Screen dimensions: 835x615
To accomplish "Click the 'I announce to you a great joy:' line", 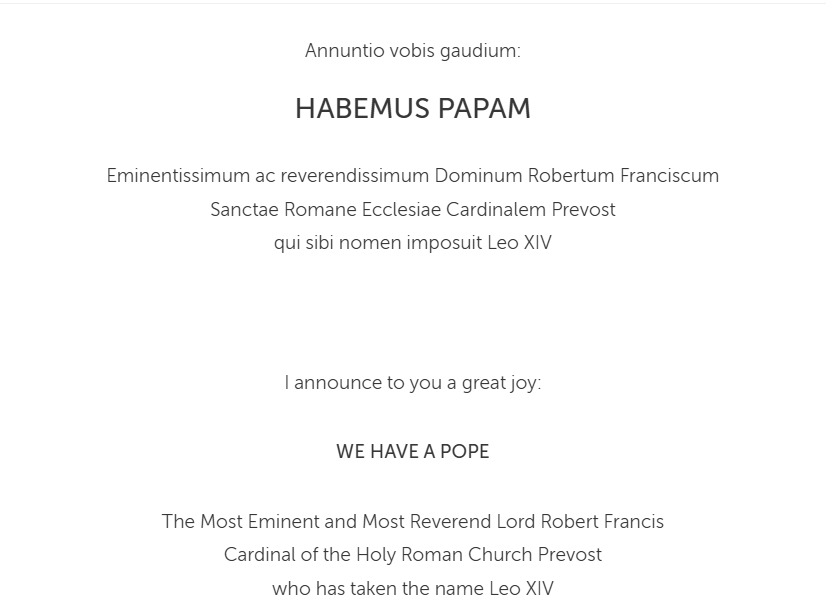I will point(412,383).
